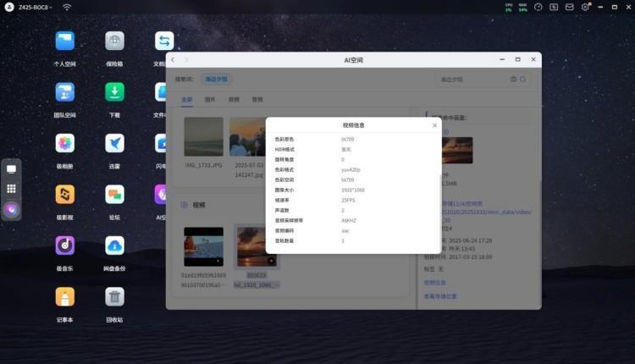Open the 下载 download app
Viewport: 635px width, 364px height.
click(x=114, y=92)
